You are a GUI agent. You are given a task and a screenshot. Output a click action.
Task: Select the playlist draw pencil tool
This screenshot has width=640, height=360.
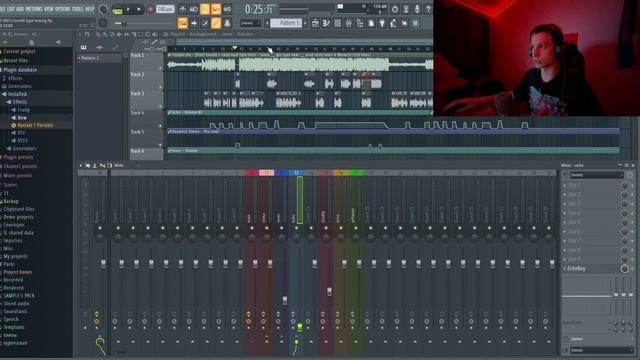coord(98,35)
